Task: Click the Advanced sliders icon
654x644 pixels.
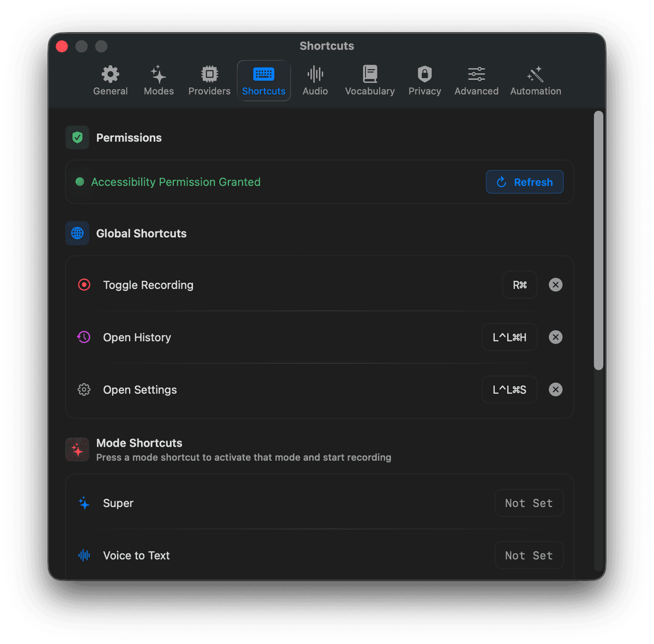Action: [x=476, y=74]
